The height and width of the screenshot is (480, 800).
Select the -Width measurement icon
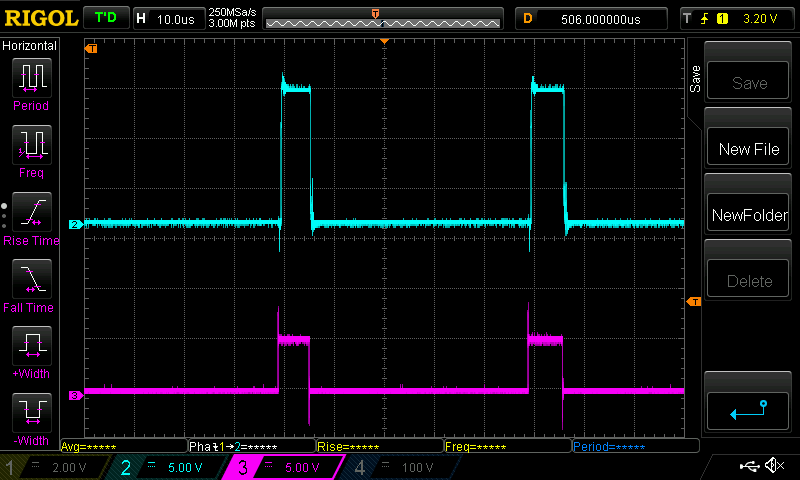[x=30, y=412]
